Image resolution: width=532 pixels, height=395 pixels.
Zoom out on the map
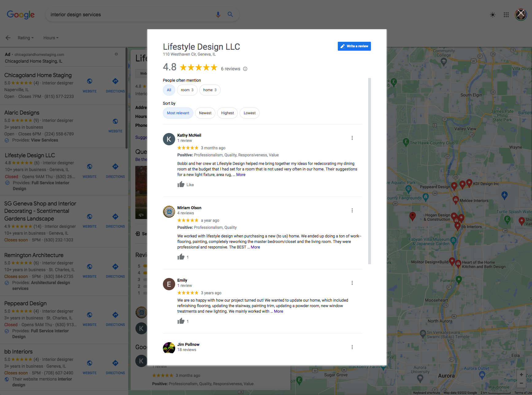521,383
